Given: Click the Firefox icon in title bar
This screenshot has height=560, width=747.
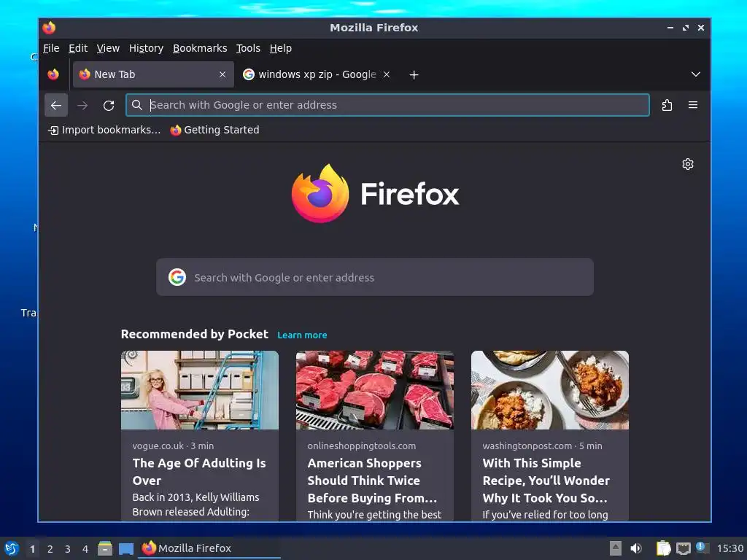Looking at the screenshot, I should click(x=49, y=28).
